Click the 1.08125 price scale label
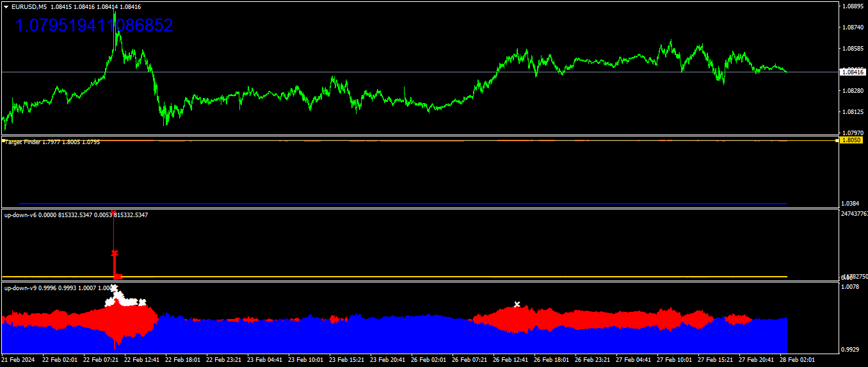This screenshot has width=868, height=367. pos(853,112)
